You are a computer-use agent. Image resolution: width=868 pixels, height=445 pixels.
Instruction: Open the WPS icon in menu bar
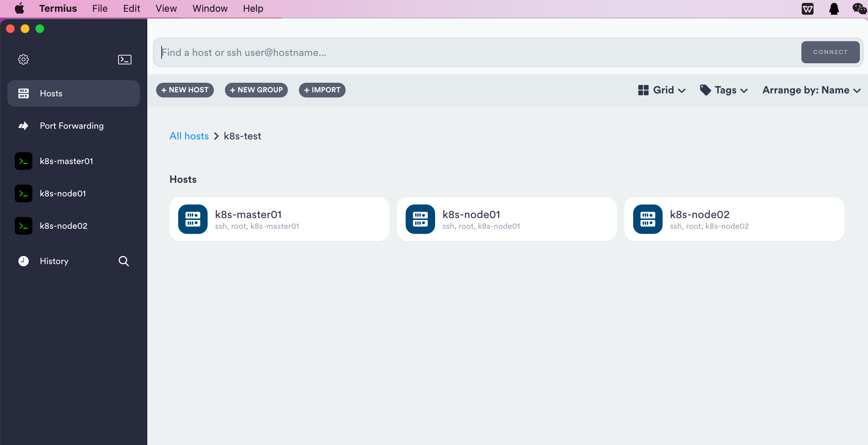(x=808, y=8)
